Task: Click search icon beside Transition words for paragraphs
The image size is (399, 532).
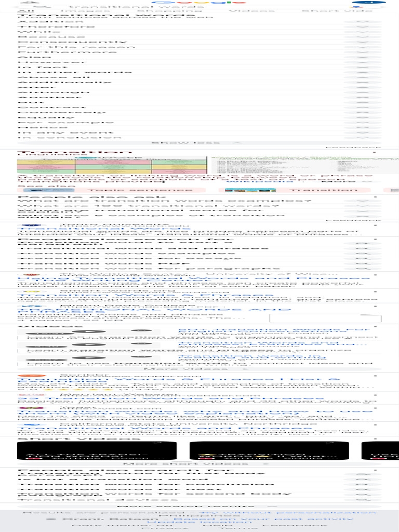Action: click(363, 269)
